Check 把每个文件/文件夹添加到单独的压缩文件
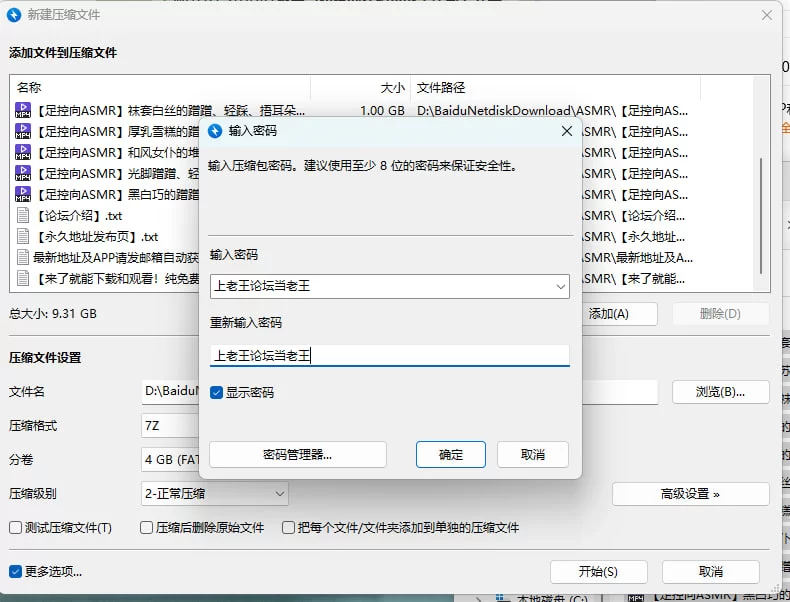This screenshot has height=602, width=790. [x=288, y=527]
